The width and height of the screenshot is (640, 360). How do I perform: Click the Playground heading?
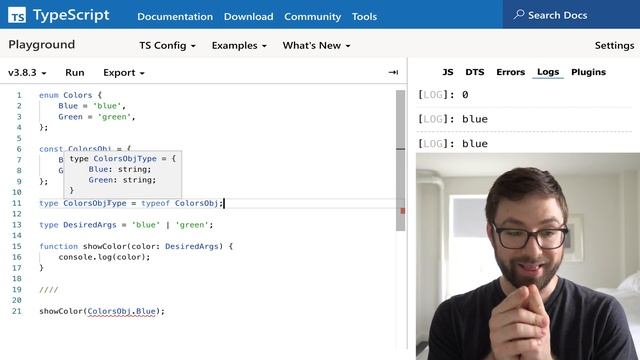click(x=42, y=44)
